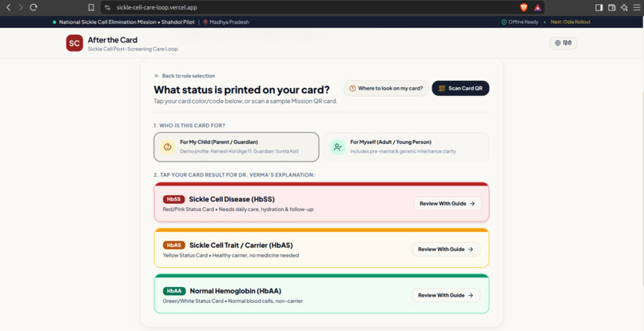
Task: Click the HbAS orange badge
Action: (x=173, y=245)
